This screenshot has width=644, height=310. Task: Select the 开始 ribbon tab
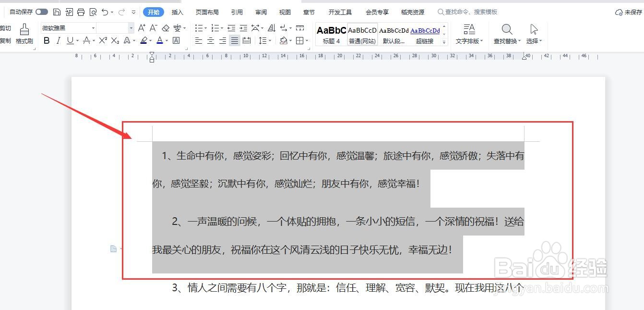point(154,12)
